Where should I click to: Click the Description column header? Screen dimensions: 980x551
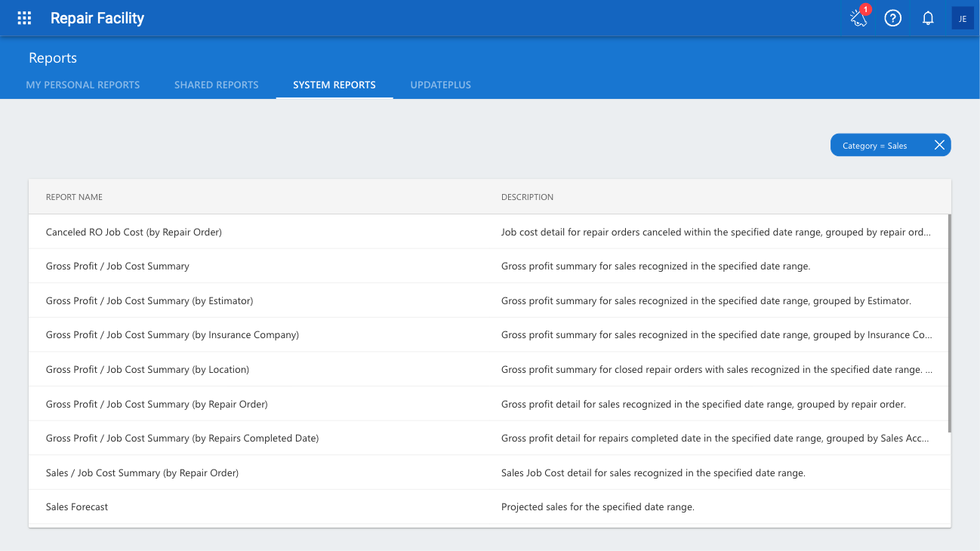click(x=527, y=197)
